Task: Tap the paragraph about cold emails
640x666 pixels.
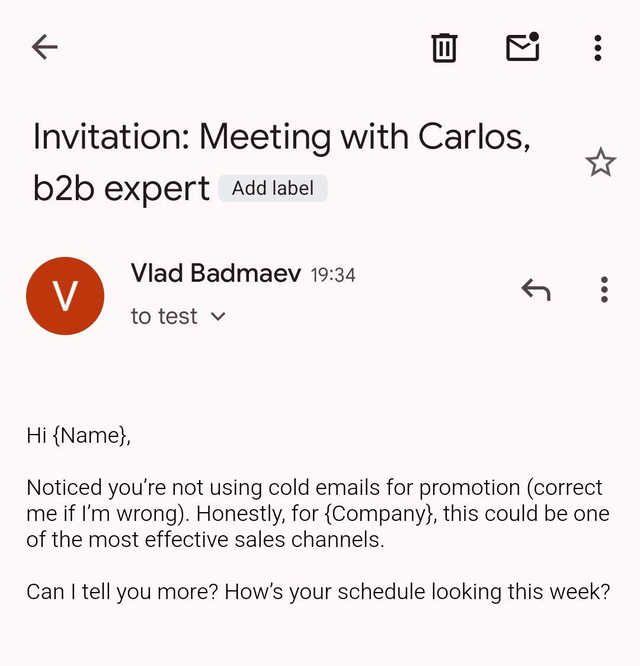Action: tap(318, 514)
